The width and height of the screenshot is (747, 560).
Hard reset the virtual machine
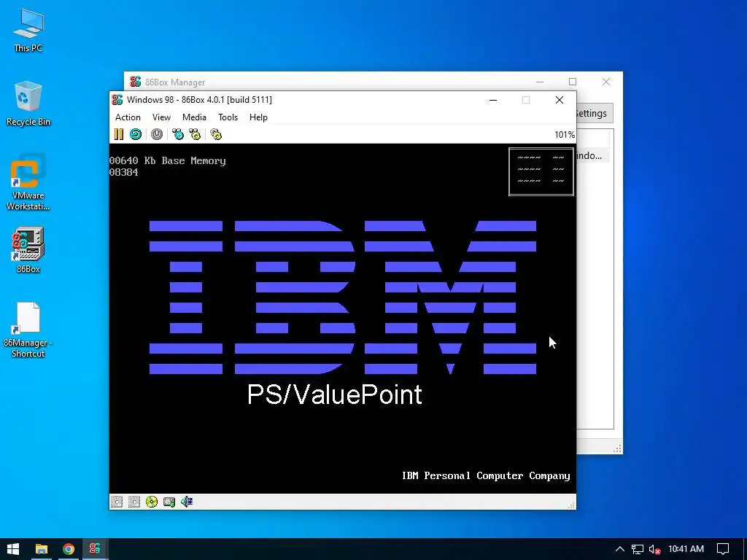tap(136, 134)
